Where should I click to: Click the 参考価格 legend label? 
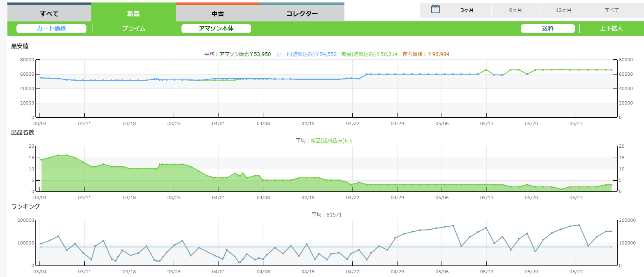(x=426, y=54)
